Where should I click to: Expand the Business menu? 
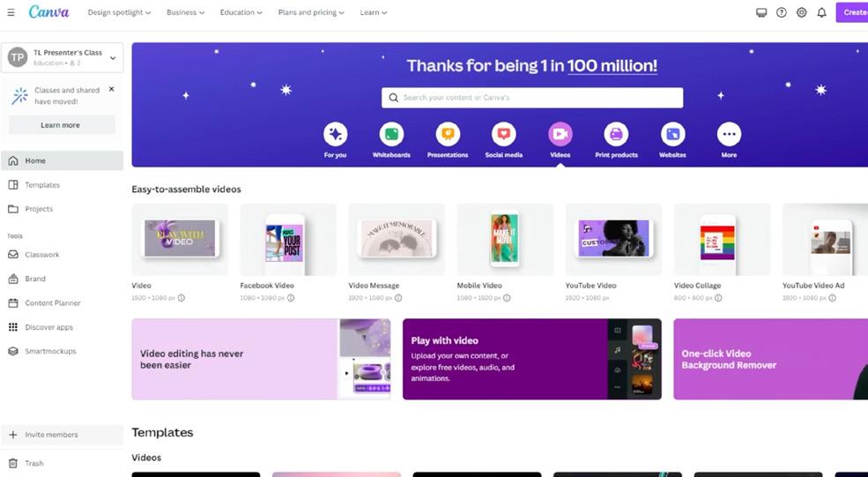(x=185, y=12)
